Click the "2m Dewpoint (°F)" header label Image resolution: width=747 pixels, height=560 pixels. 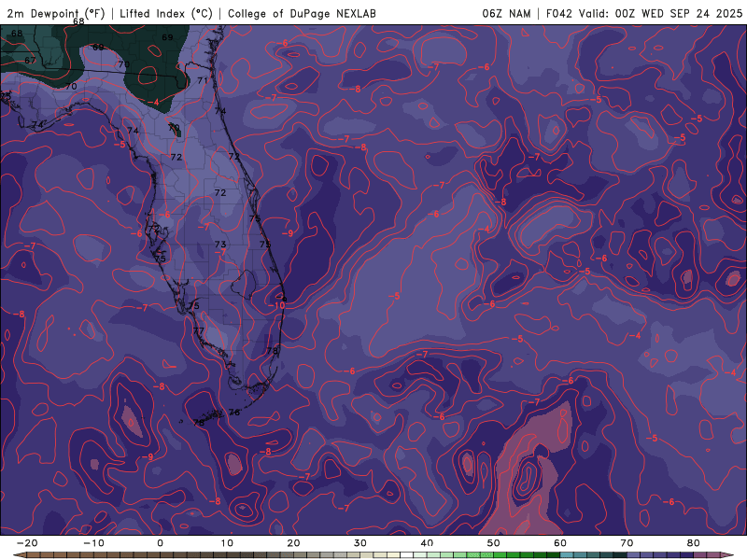click(56, 13)
